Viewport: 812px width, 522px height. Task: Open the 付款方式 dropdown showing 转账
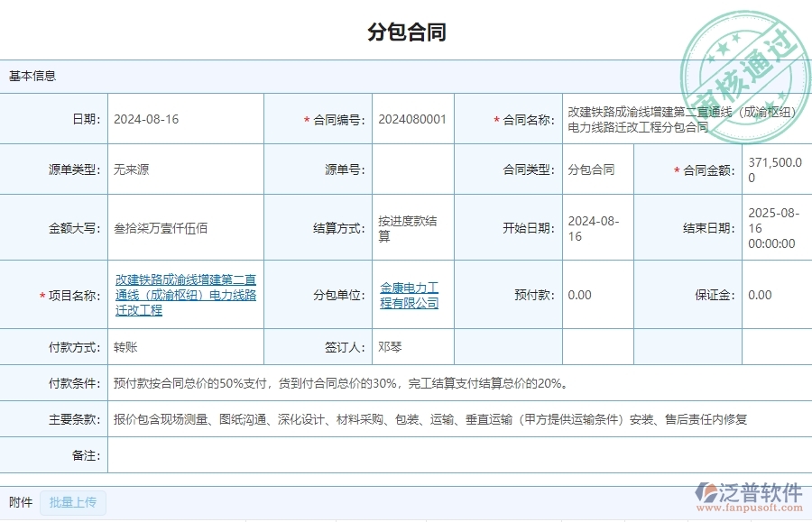[180, 347]
